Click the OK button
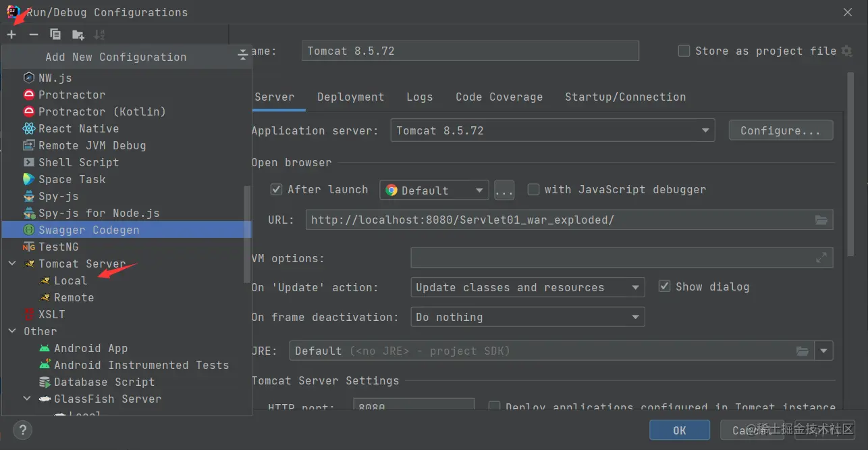 680,430
